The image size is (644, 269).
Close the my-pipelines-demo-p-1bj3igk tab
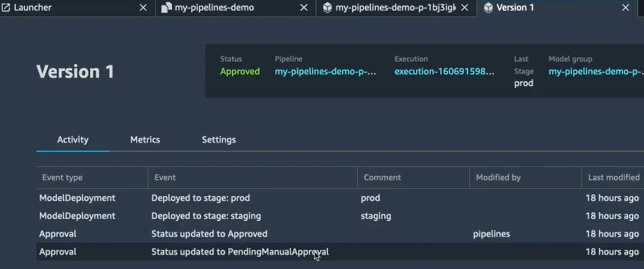tap(464, 8)
